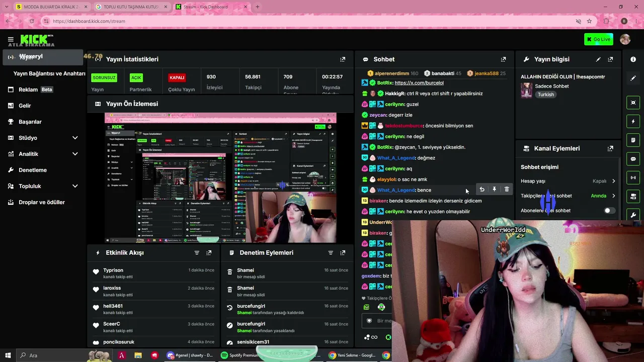
Task: Open Spotify Premium from the taskbar
Action: [x=240, y=355]
